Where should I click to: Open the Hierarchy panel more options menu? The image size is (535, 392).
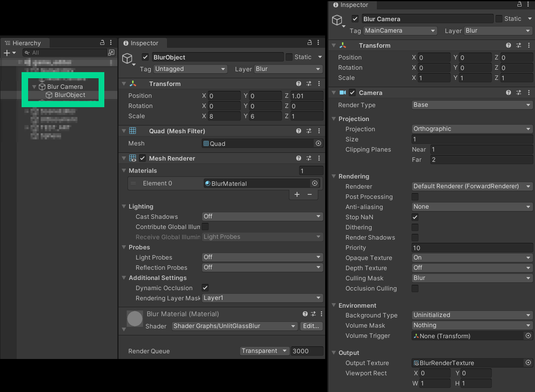pos(111,42)
